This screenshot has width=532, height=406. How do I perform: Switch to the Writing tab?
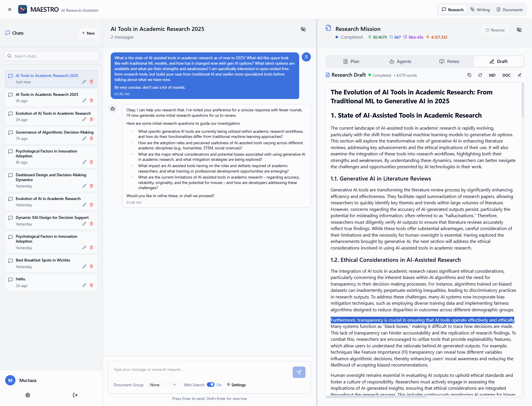pos(480,10)
